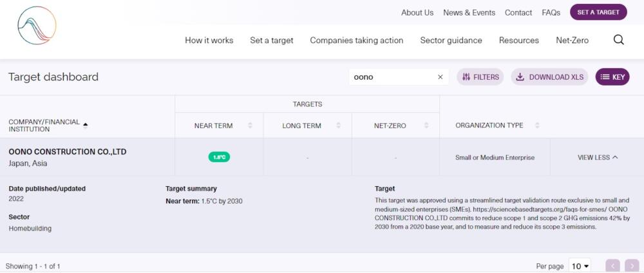The height and width of the screenshot is (273, 644).
Task: Click 'Small or Medium Enterprise' cell
Action: point(495,158)
